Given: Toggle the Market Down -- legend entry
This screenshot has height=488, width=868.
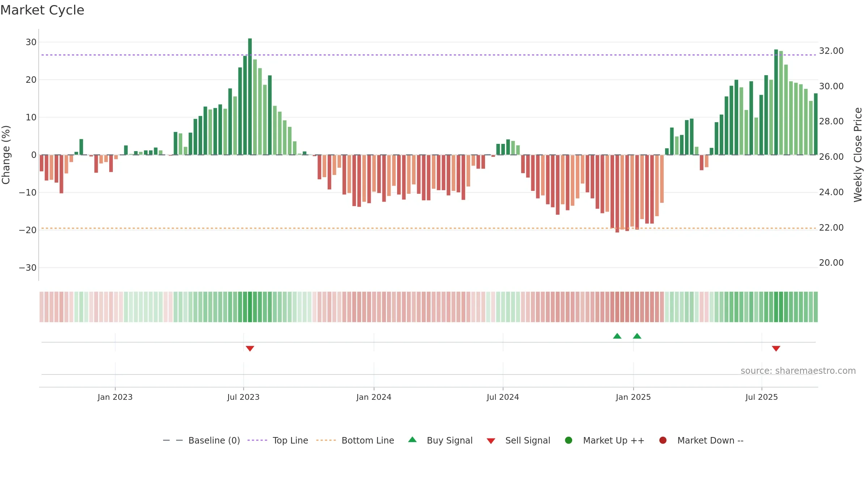Looking at the screenshot, I should (701, 440).
